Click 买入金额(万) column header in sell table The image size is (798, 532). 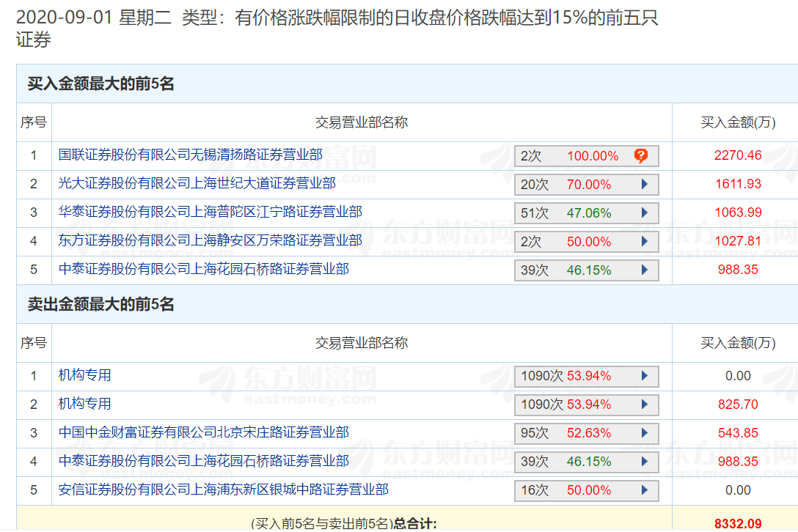(x=738, y=343)
